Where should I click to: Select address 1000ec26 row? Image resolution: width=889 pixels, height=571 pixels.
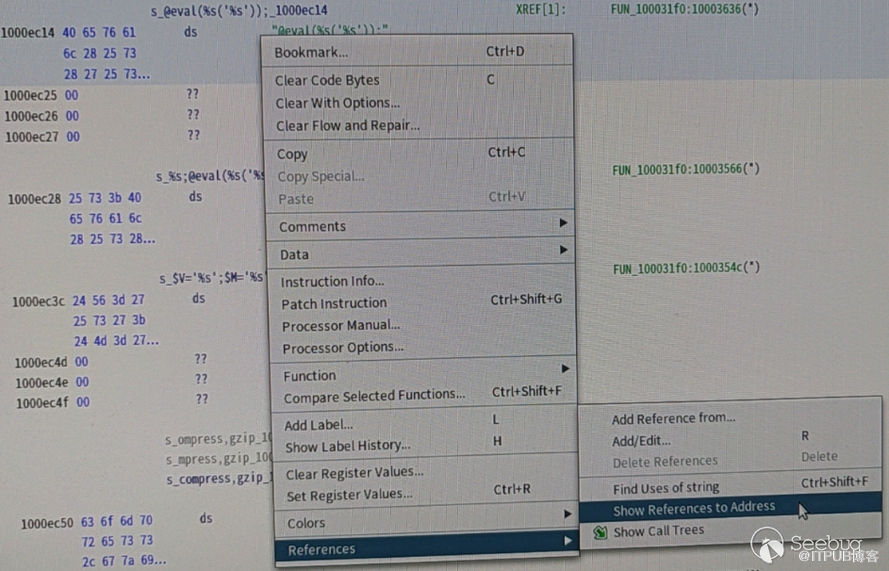click(x=31, y=116)
